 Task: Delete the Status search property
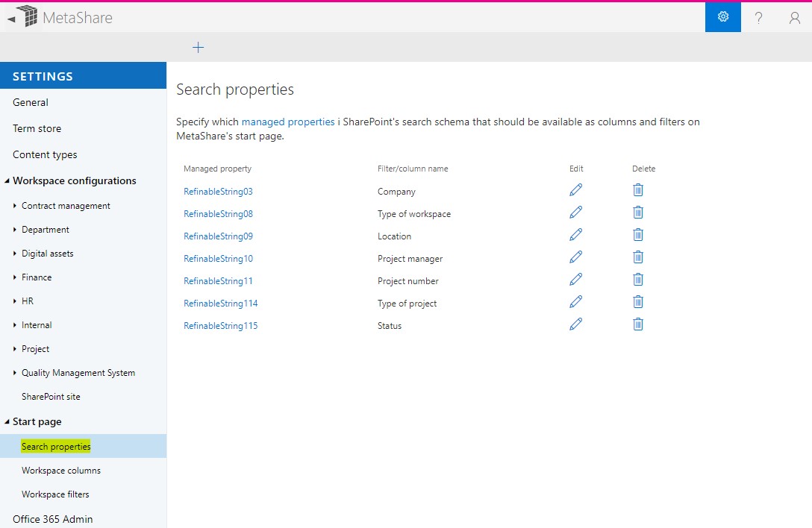pyautogui.click(x=638, y=324)
